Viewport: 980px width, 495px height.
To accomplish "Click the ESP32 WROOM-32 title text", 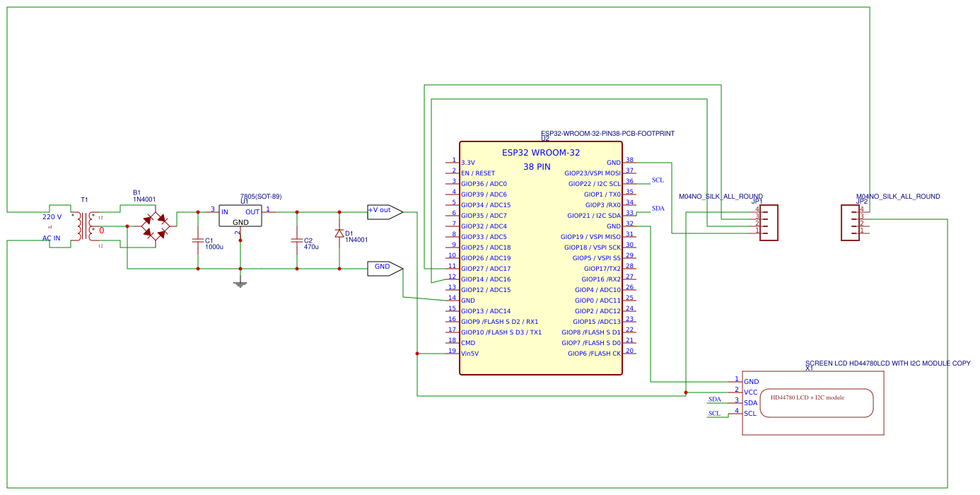I will 541,153.
